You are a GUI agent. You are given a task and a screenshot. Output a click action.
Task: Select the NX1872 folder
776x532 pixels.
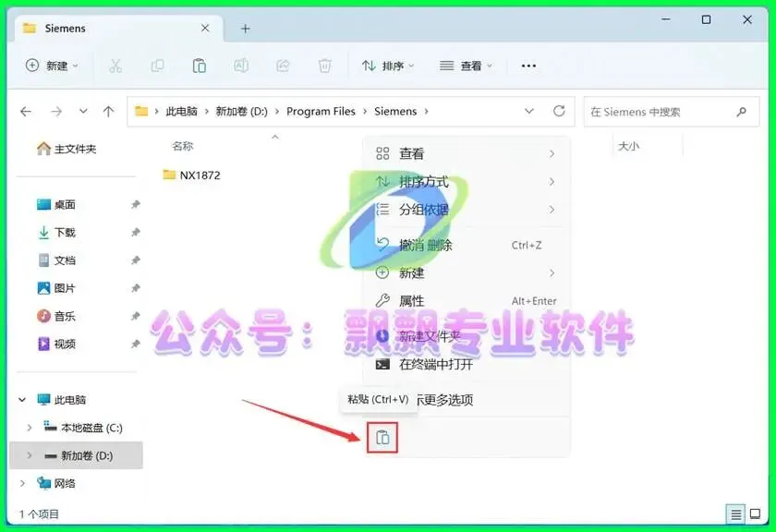point(192,175)
